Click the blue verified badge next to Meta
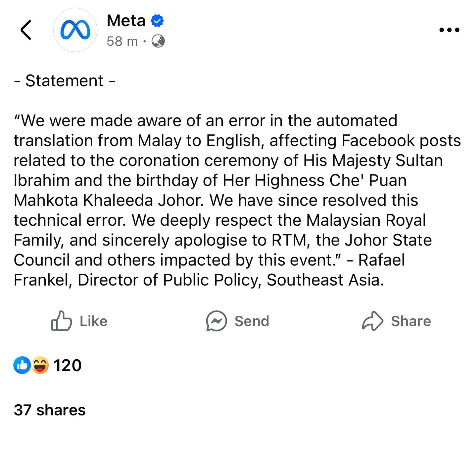Viewport: 476px width, 450px height. pyautogui.click(x=157, y=21)
